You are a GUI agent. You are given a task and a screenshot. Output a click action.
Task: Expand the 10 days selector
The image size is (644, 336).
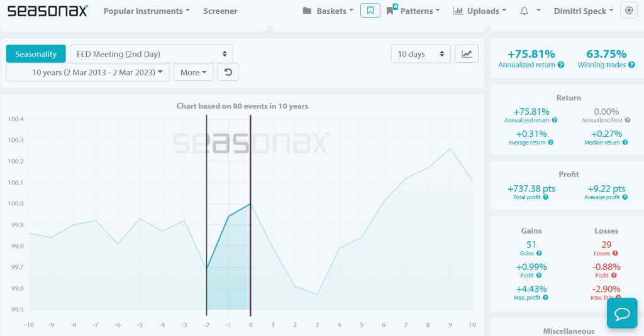click(x=421, y=54)
